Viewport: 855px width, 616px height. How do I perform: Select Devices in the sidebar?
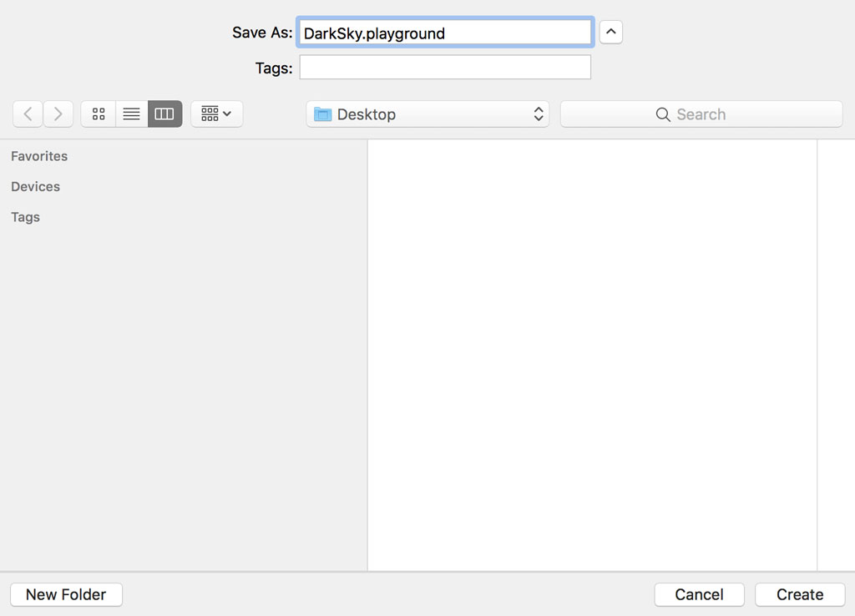[x=35, y=186]
